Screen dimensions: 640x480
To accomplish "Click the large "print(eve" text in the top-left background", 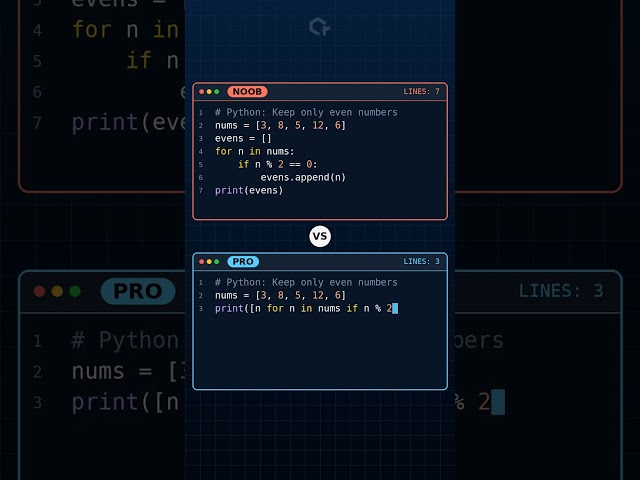I will point(128,122).
